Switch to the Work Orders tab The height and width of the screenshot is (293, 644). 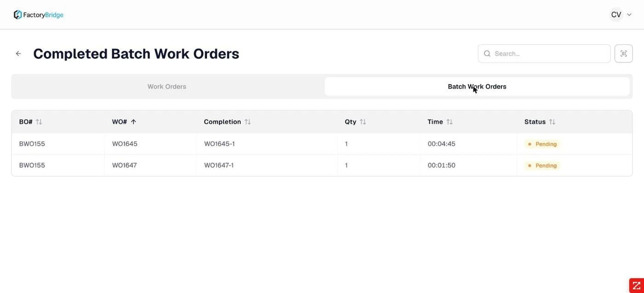(x=167, y=87)
